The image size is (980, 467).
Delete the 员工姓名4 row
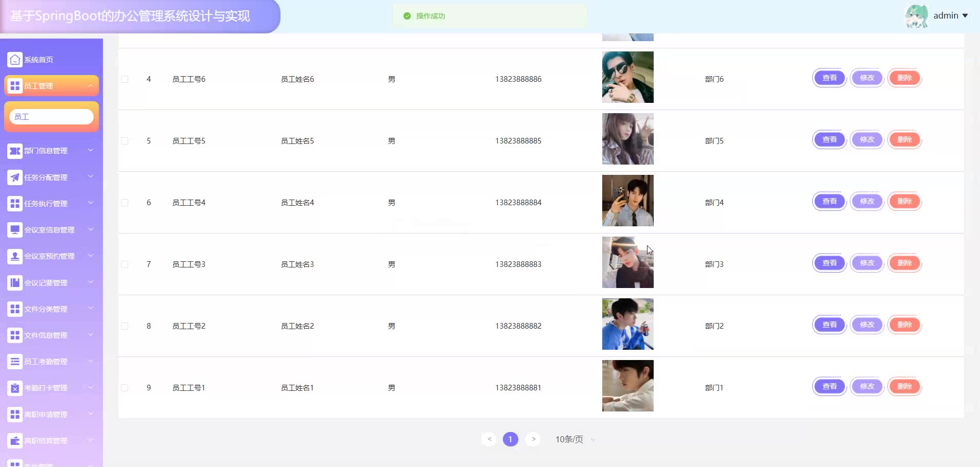pyautogui.click(x=904, y=202)
